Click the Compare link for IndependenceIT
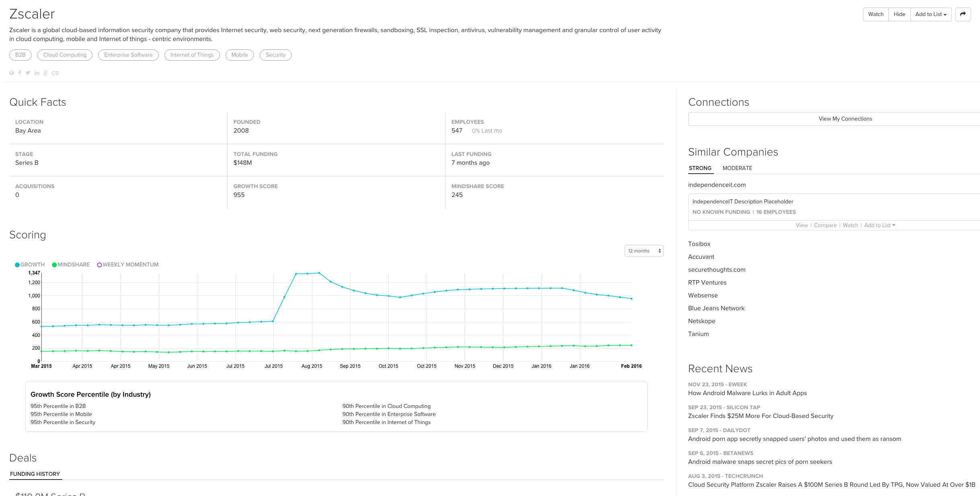The image size is (980, 496). 825,225
